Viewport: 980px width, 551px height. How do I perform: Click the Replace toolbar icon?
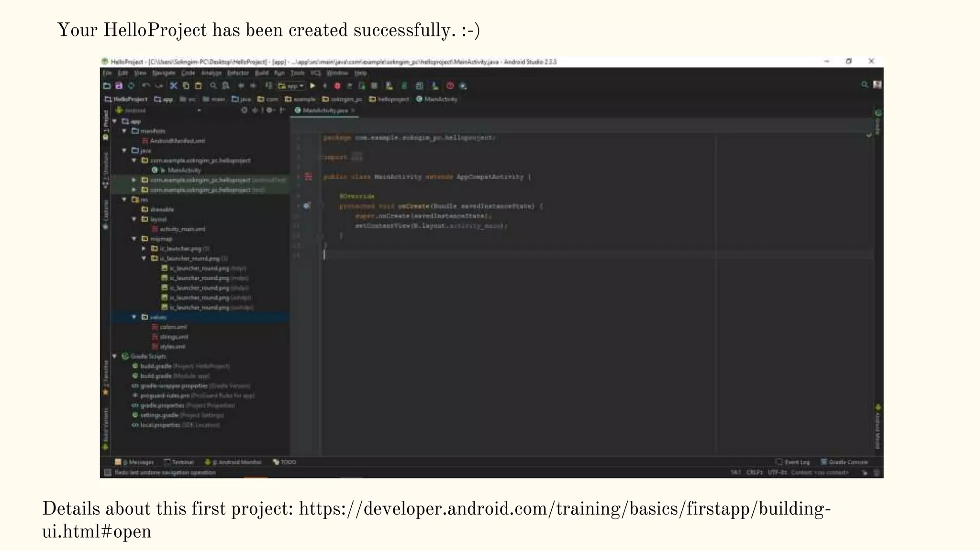click(226, 86)
